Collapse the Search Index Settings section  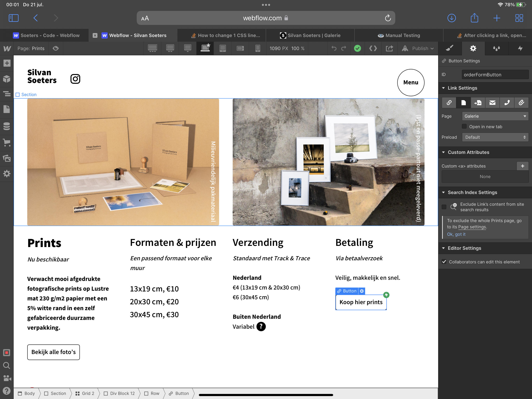click(443, 192)
